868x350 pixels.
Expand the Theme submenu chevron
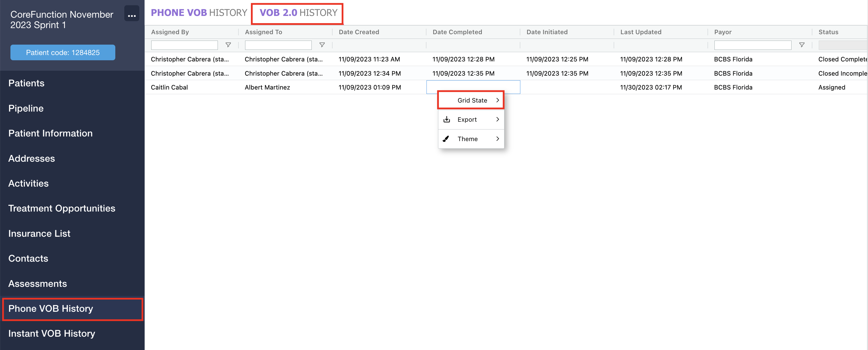click(x=497, y=139)
